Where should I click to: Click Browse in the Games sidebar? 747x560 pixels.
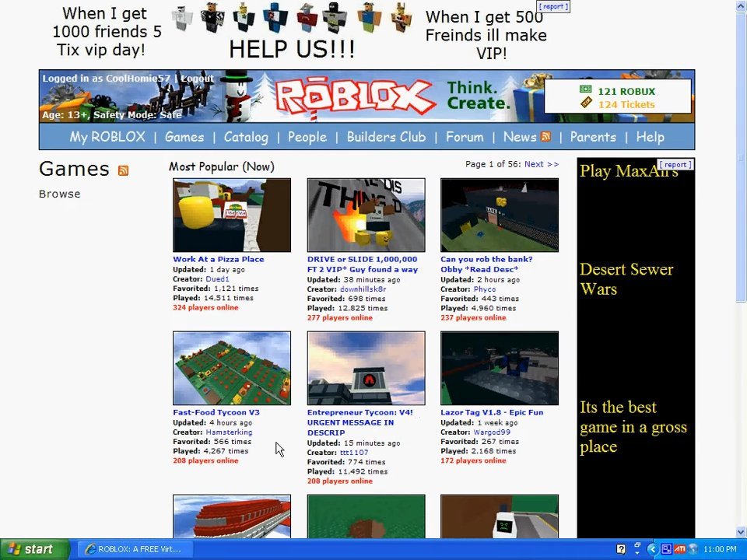60,194
